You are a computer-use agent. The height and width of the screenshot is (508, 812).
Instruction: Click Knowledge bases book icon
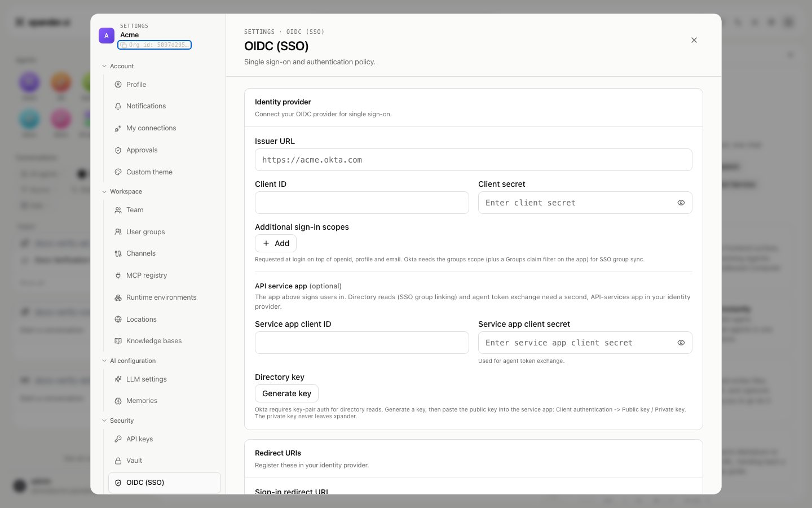(x=118, y=341)
